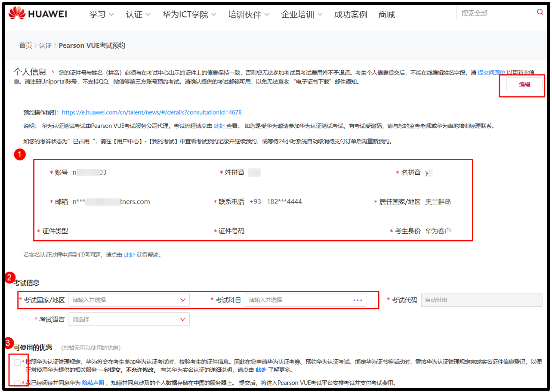This screenshot has height=392, width=552.
Task: Open the 商城 page
Action: point(387,15)
